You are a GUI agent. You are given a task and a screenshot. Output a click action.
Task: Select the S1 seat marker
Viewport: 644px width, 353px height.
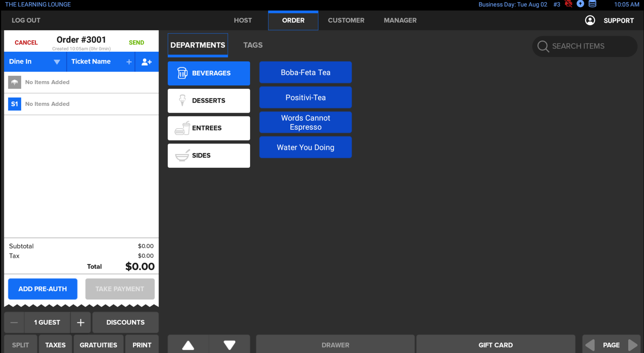[14, 104]
